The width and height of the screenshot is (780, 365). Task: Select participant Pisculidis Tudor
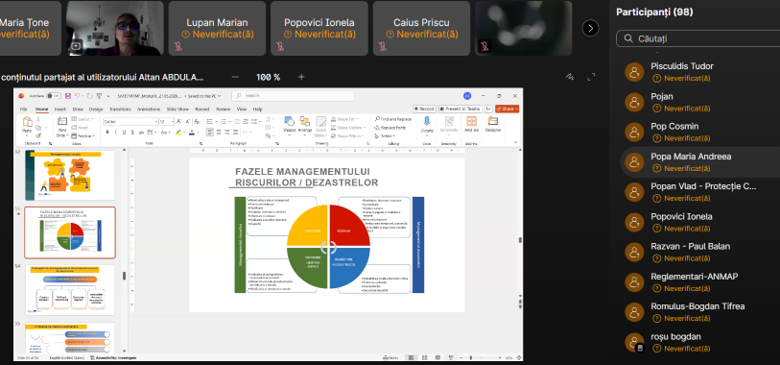[700, 72]
